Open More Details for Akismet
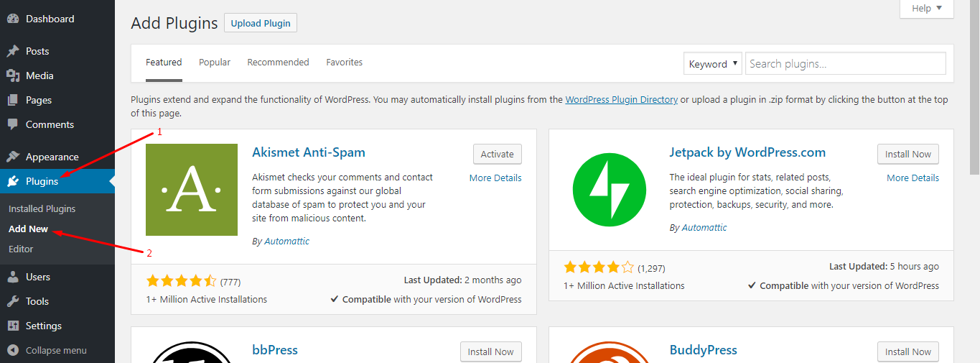The width and height of the screenshot is (980, 363). click(x=495, y=178)
